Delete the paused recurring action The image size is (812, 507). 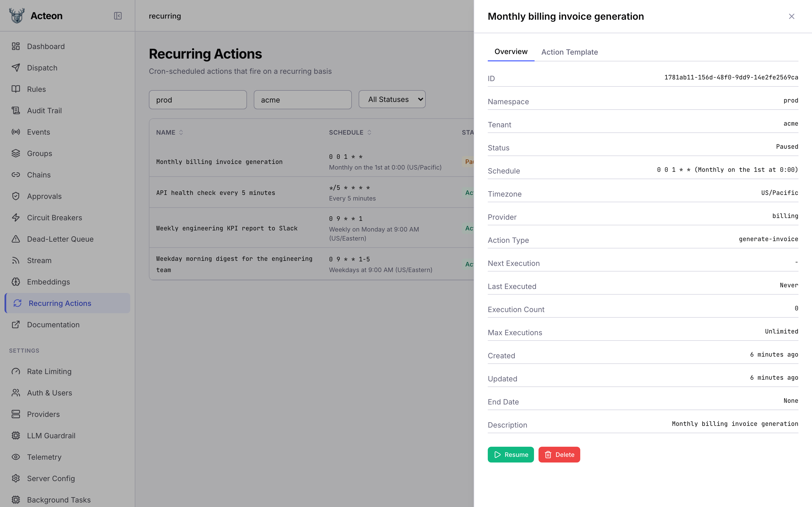(559, 454)
